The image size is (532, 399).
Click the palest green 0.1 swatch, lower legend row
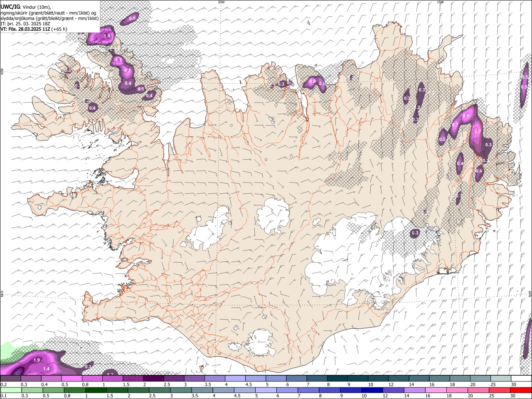pos(11,390)
